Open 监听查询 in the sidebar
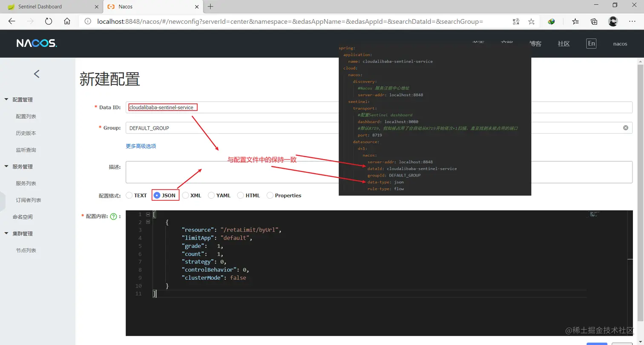This screenshot has height=345, width=644. point(26,150)
